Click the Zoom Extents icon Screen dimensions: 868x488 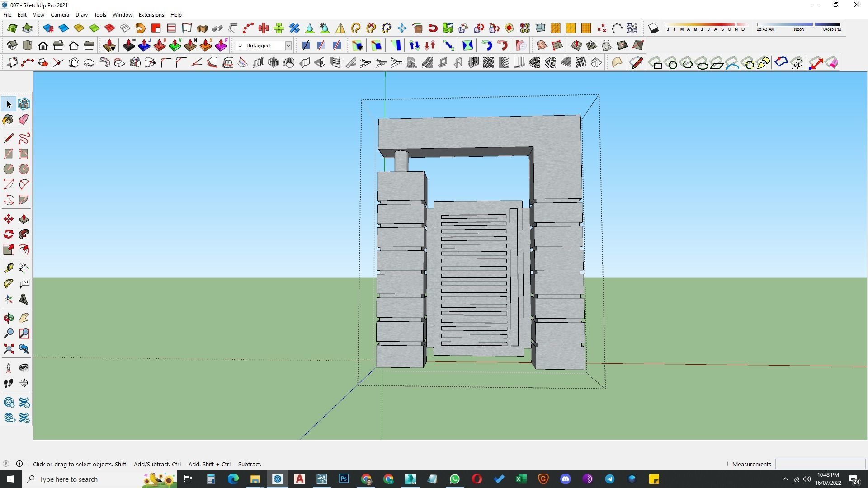[8, 349]
